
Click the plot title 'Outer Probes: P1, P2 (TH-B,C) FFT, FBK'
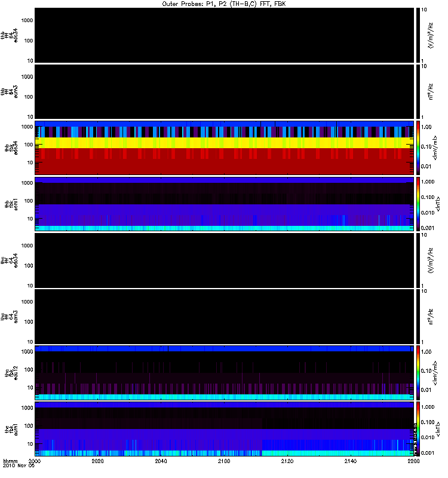[223, 4]
